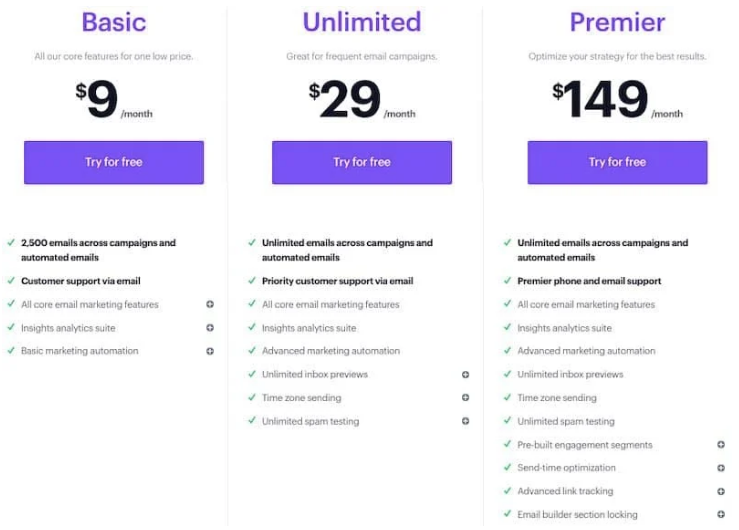Expand Pre-built engagement segments plus icon

point(721,444)
